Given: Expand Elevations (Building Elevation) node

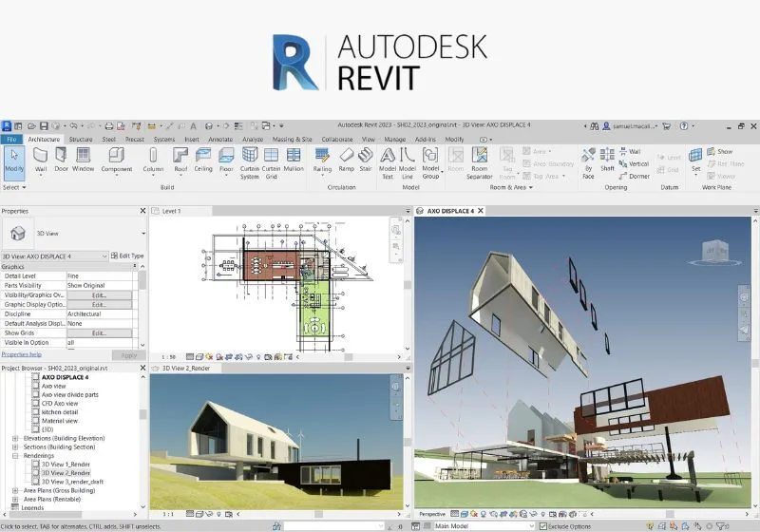Looking at the screenshot, I should (x=15, y=438).
